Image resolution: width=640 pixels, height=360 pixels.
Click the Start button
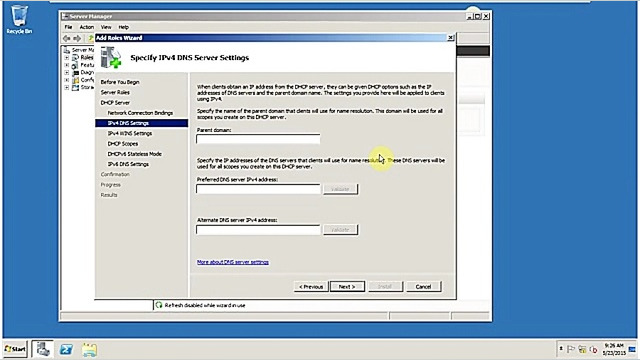[15, 349]
